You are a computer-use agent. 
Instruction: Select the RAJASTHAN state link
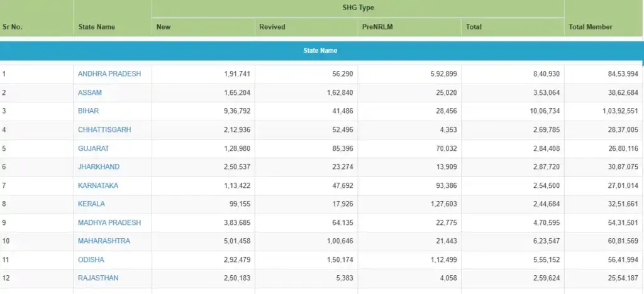(x=97, y=278)
